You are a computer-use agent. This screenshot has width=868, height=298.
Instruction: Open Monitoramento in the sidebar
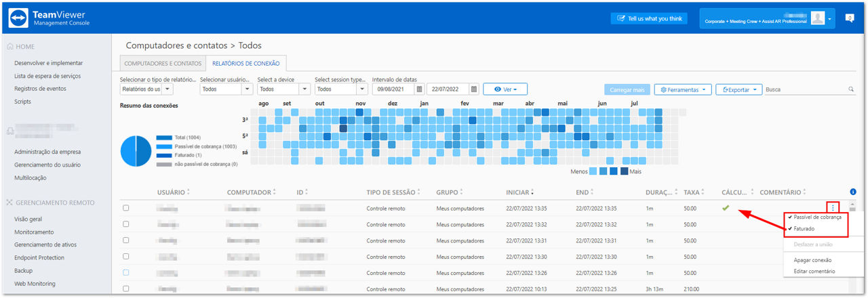click(x=35, y=232)
